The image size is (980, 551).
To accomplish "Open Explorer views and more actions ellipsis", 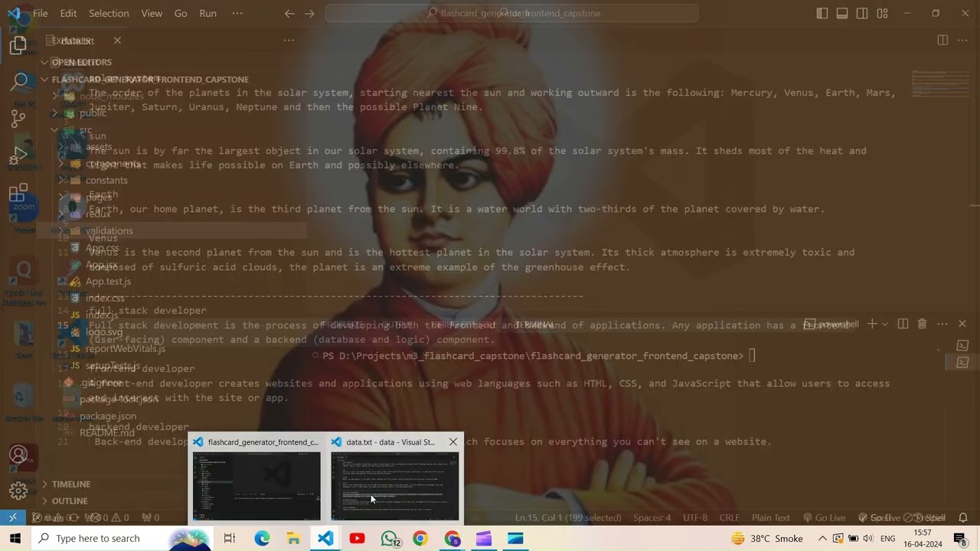I will click(289, 40).
